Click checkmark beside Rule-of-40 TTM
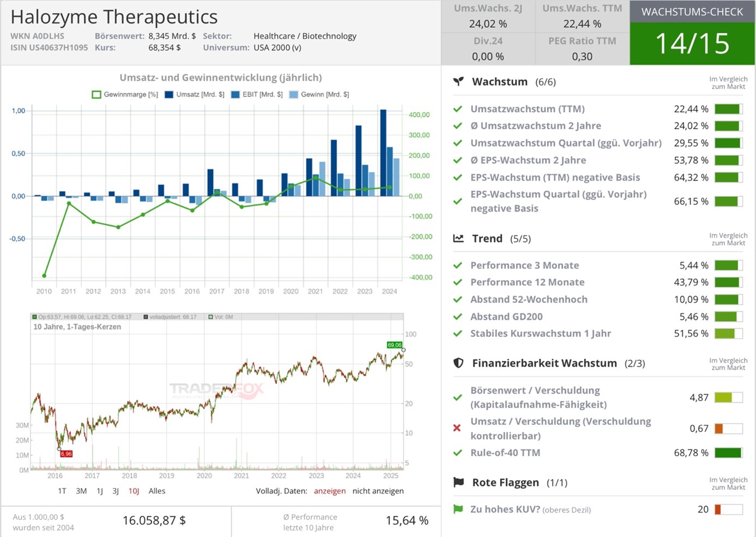This screenshot has height=537, width=756. tap(458, 452)
